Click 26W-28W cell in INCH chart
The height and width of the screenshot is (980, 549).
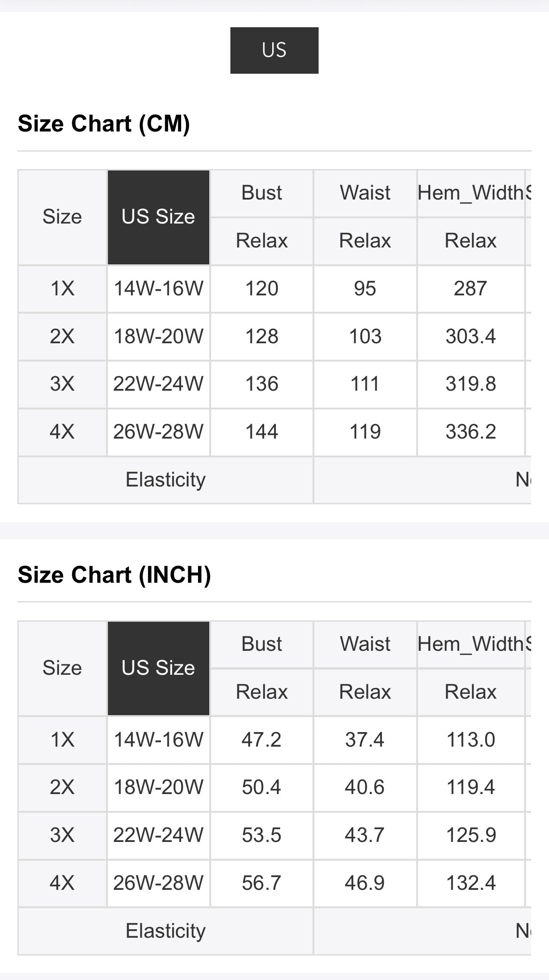(158, 883)
